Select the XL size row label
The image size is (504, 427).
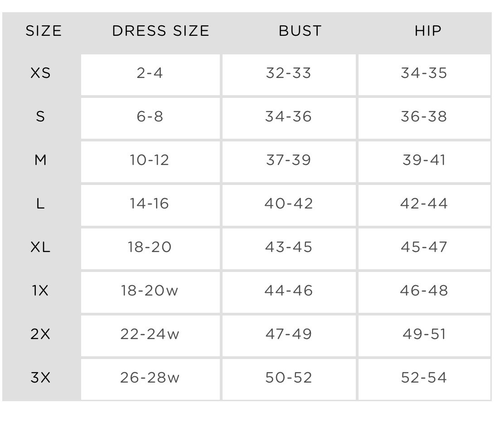(40, 247)
